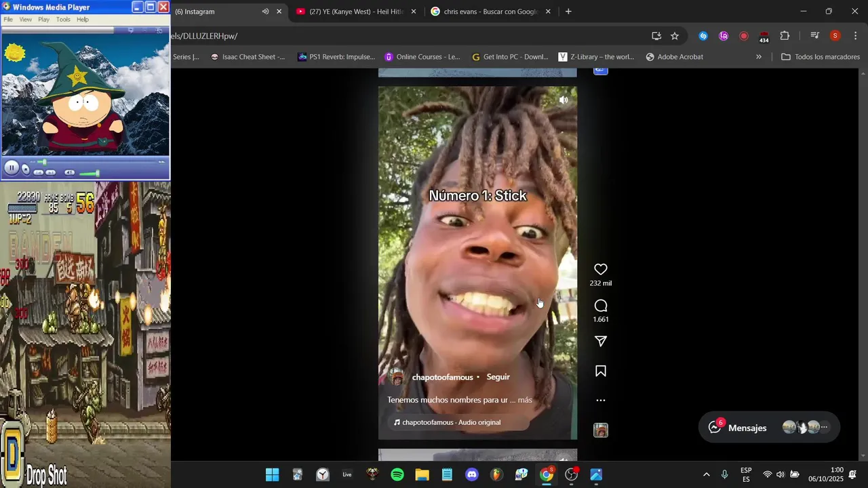This screenshot has width=868, height=488.
Task: Follow the account with the Seguir button
Action: click(x=498, y=377)
